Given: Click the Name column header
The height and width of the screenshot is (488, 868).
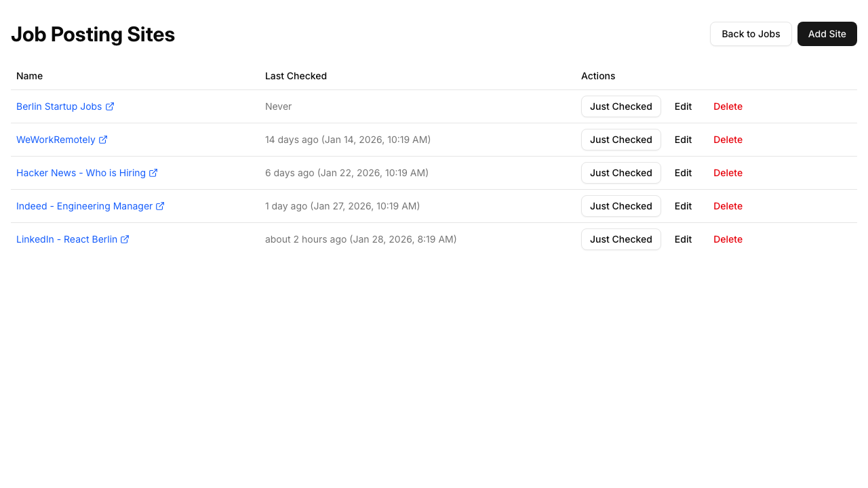Looking at the screenshot, I should point(29,76).
